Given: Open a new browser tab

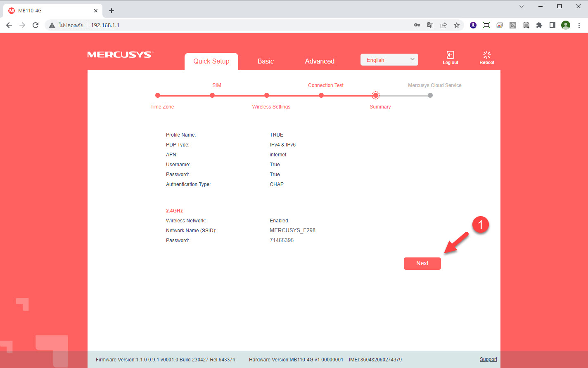Looking at the screenshot, I should (111, 11).
